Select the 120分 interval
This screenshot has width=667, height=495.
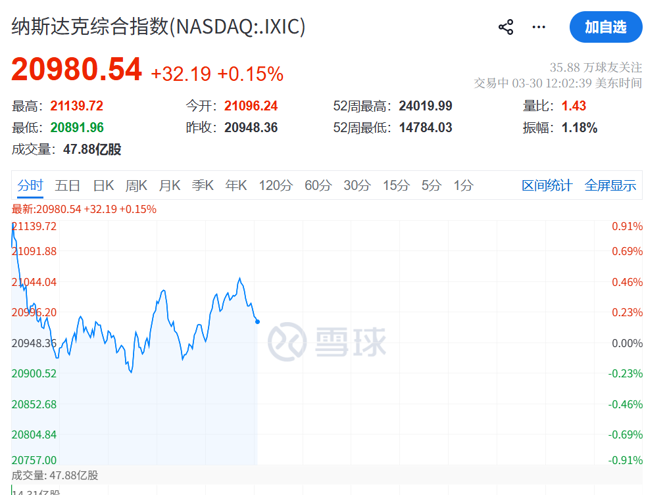(275, 185)
